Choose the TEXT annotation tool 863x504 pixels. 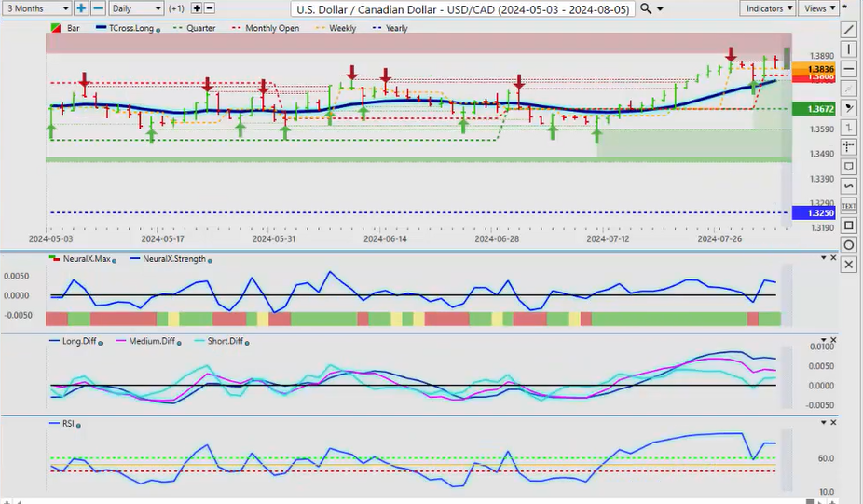coord(848,205)
